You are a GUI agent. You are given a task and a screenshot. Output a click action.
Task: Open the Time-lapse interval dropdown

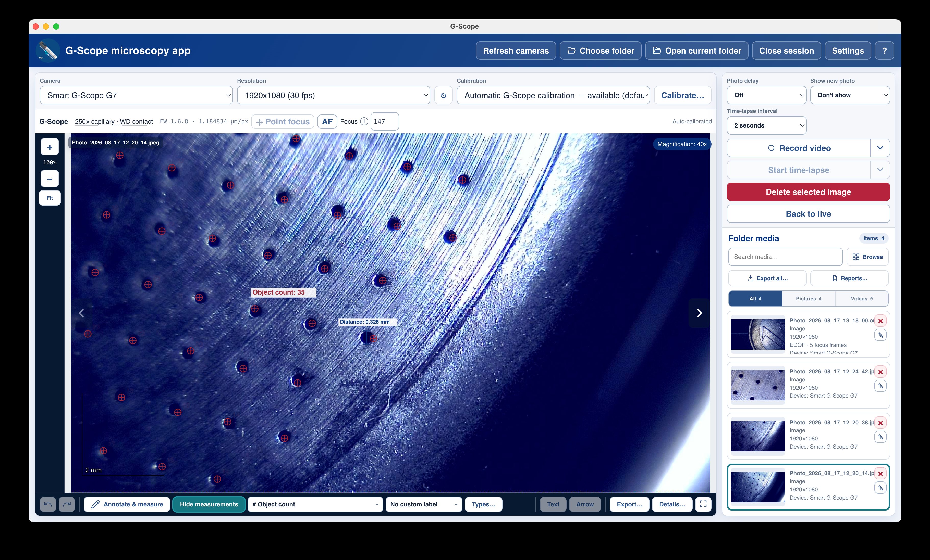(x=767, y=125)
